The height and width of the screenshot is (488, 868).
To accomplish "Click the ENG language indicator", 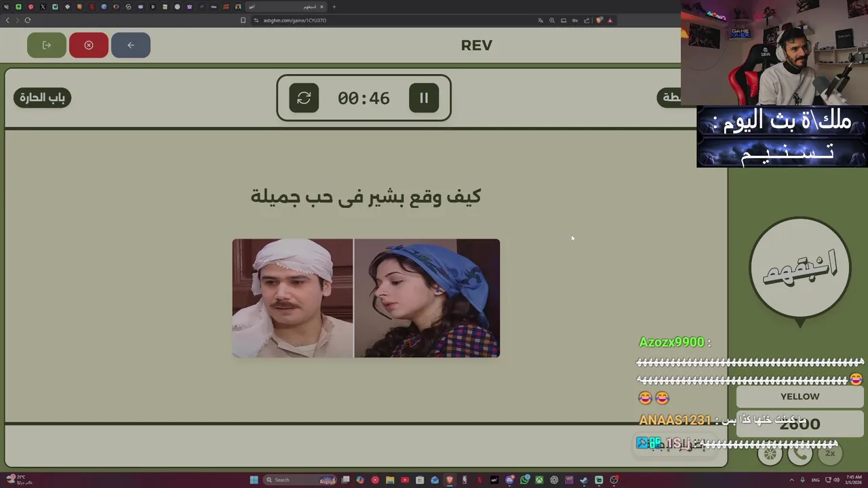I will click(815, 480).
